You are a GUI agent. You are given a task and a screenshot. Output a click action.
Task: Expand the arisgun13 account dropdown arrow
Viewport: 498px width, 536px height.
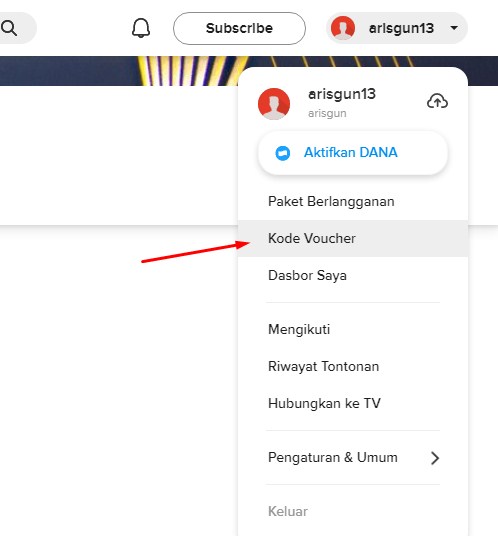[x=454, y=28]
